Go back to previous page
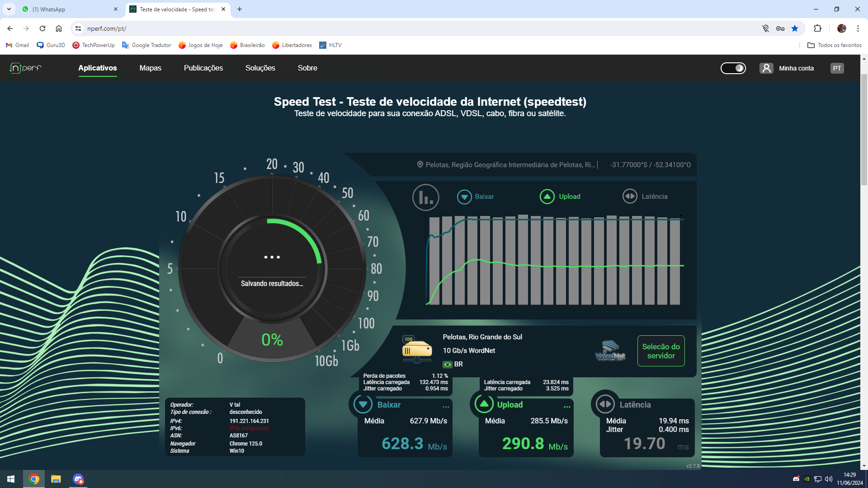 (x=10, y=28)
